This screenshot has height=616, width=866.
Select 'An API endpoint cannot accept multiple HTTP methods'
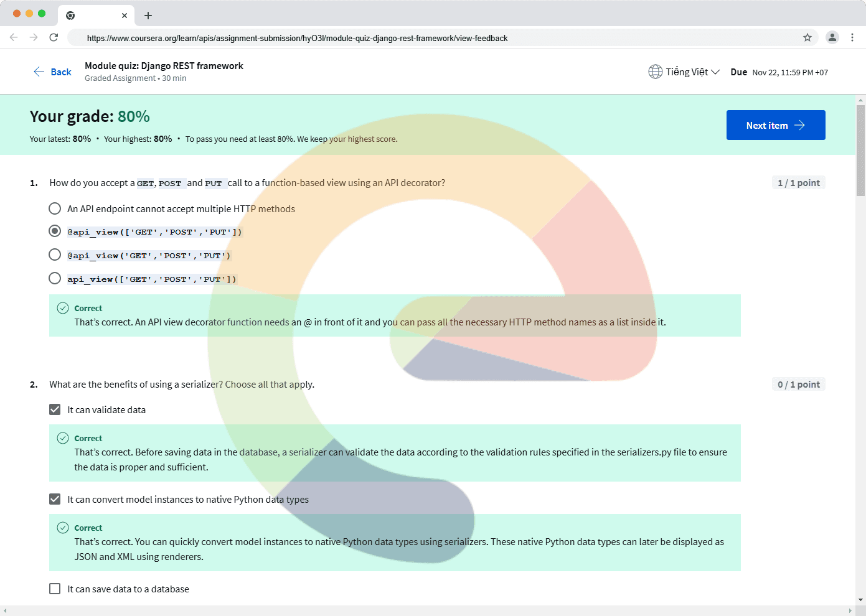coord(55,208)
